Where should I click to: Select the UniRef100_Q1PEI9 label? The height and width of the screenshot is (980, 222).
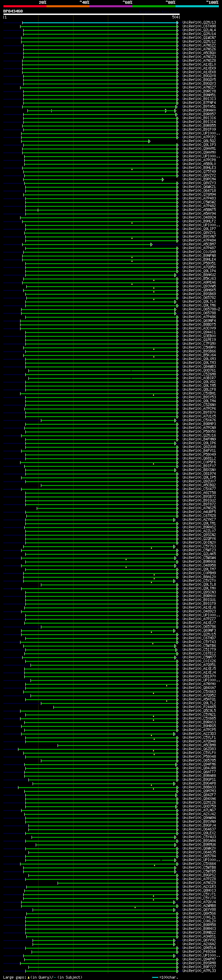click(199, 340)
